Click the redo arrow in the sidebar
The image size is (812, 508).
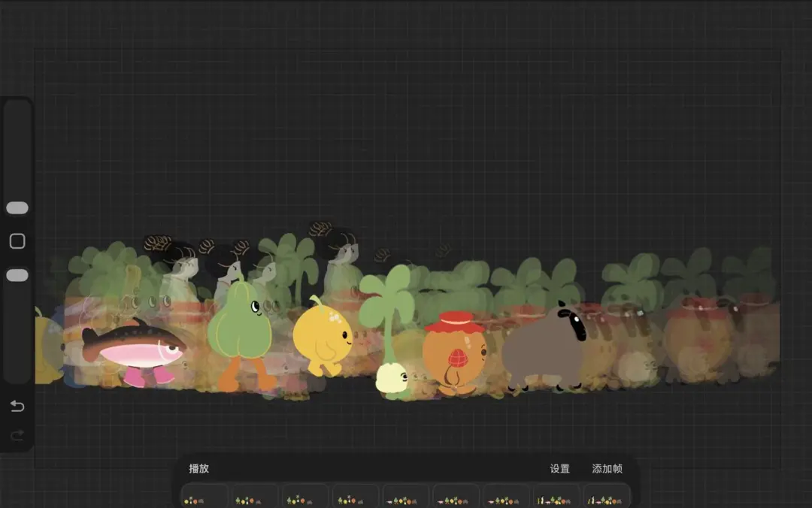click(x=17, y=435)
